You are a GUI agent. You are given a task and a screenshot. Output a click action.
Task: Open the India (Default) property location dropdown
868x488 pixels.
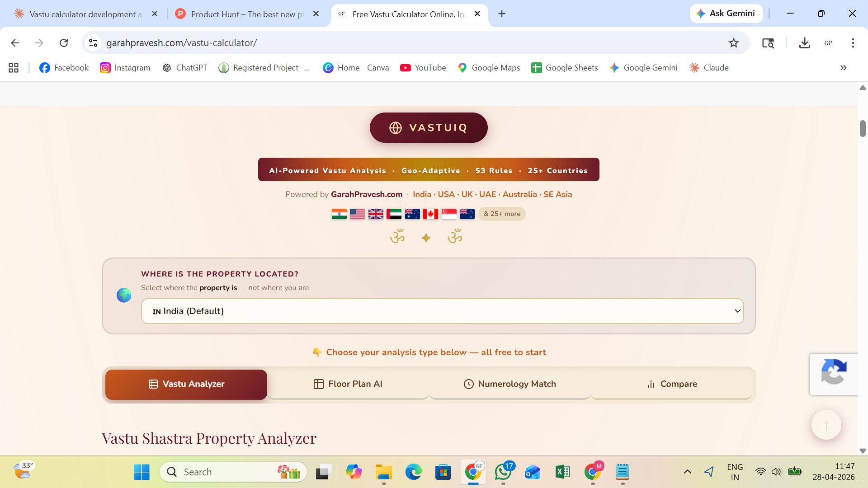tap(442, 311)
